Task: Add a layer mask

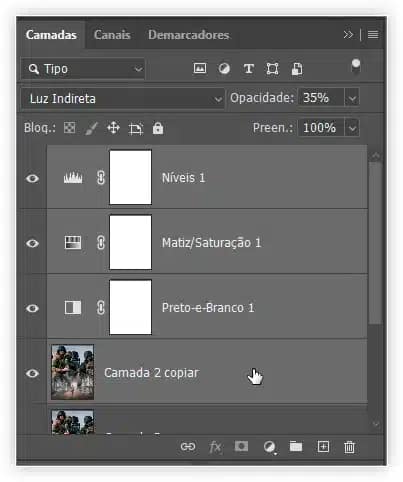Action: (241, 446)
